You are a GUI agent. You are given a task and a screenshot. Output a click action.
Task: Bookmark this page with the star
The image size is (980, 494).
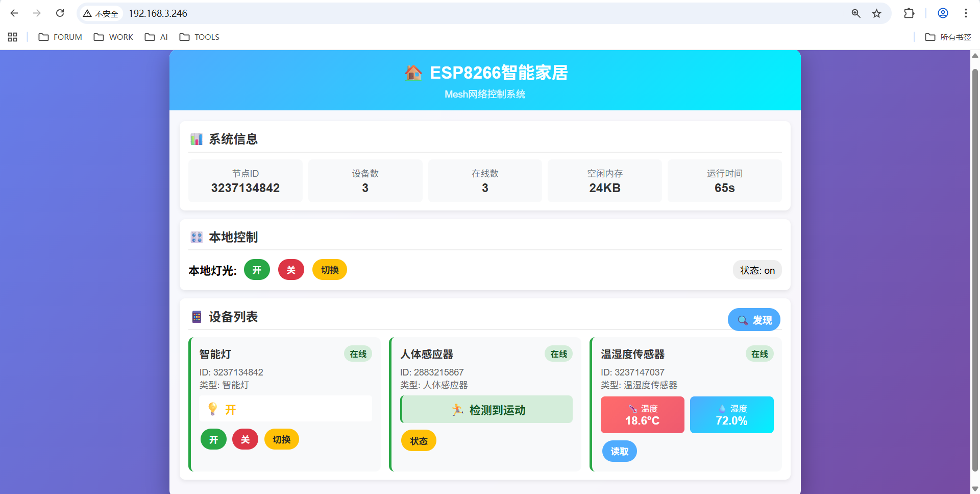[876, 13]
